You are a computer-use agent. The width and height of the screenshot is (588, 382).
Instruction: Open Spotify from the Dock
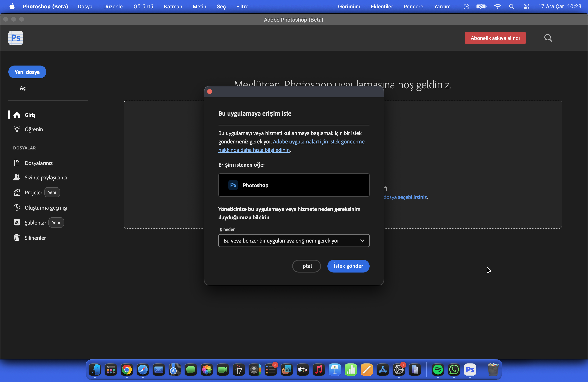438,370
